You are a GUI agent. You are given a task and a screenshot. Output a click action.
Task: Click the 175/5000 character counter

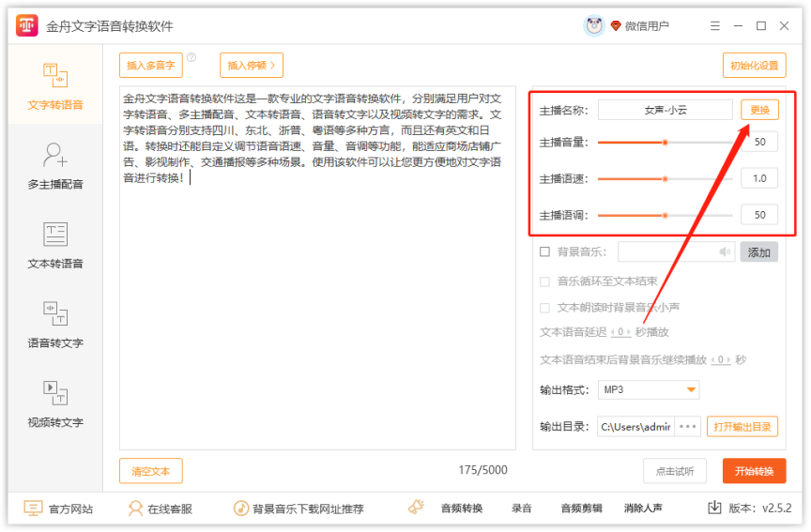tap(482, 470)
